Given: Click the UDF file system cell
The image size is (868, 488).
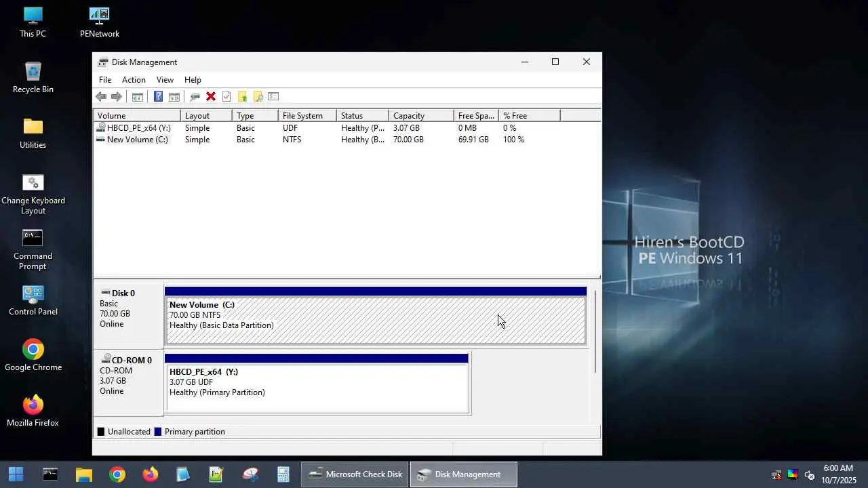Looking at the screenshot, I should click(290, 128).
